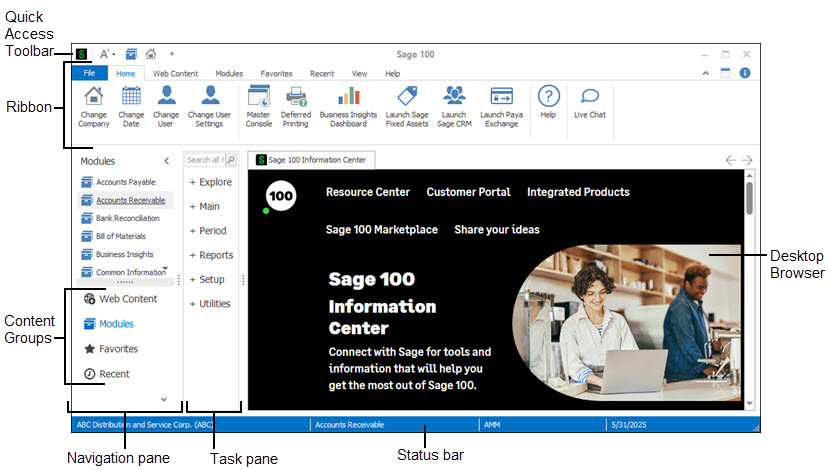The width and height of the screenshot is (828, 470).
Task: Click the task pane search field
Action: click(x=204, y=160)
